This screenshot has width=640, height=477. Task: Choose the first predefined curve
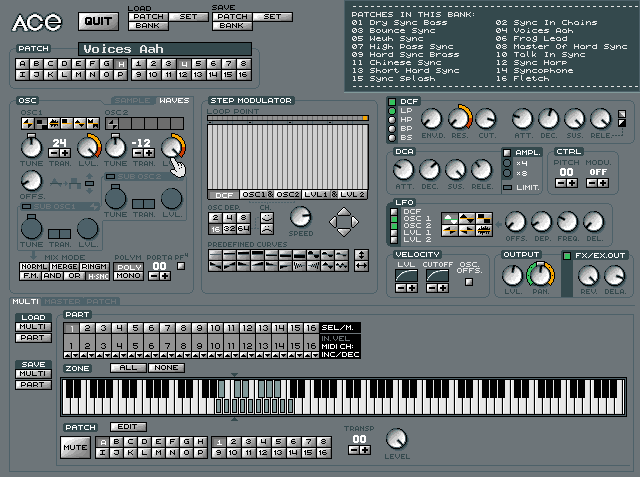tap(215, 254)
